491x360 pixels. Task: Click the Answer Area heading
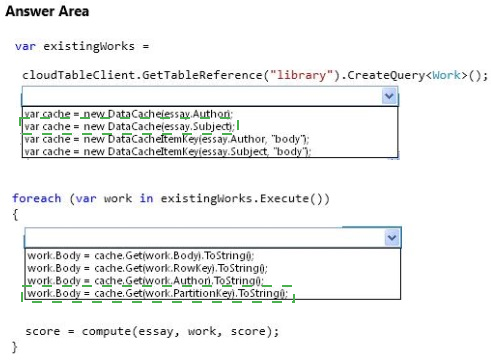pyautogui.click(x=47, y=11)
